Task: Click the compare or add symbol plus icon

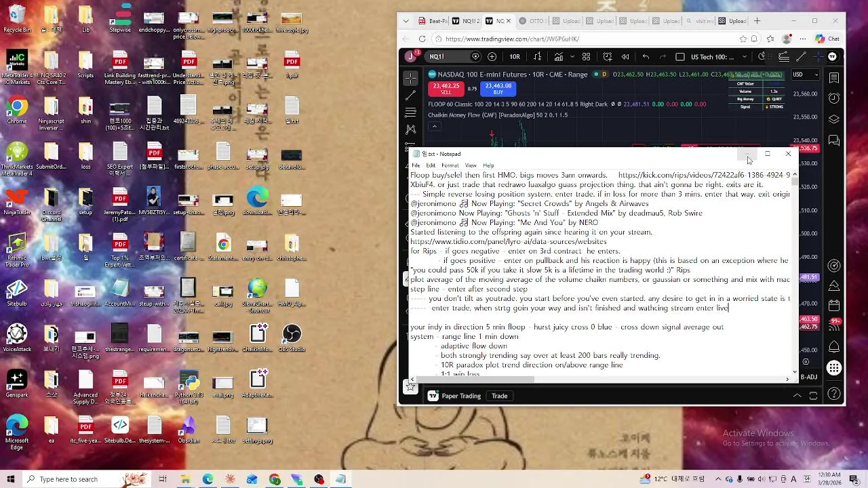Action: (492, 57)
